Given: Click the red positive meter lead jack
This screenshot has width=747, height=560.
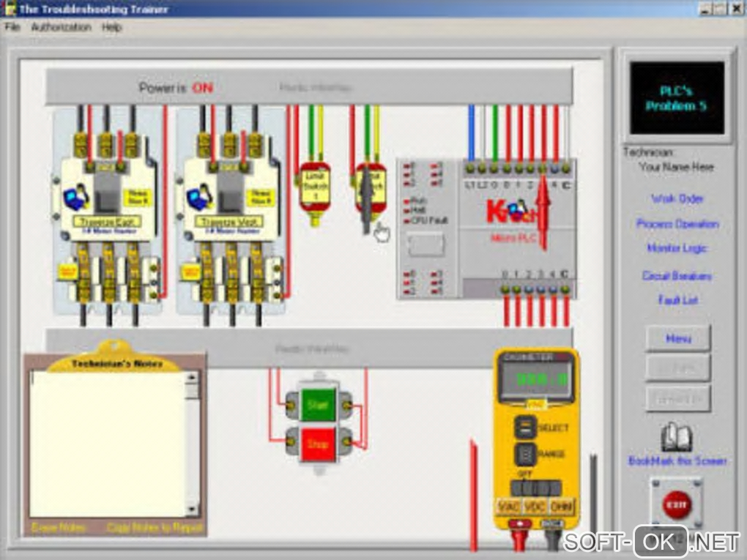Looking at the screenshot, I should pos(519,524).
